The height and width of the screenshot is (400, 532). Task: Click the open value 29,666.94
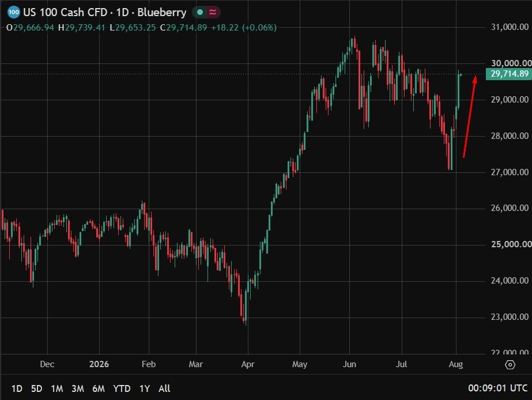click(33, 28)
